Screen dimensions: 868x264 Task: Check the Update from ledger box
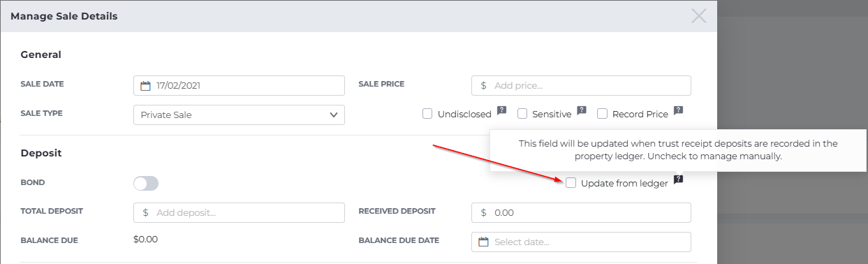571,183
